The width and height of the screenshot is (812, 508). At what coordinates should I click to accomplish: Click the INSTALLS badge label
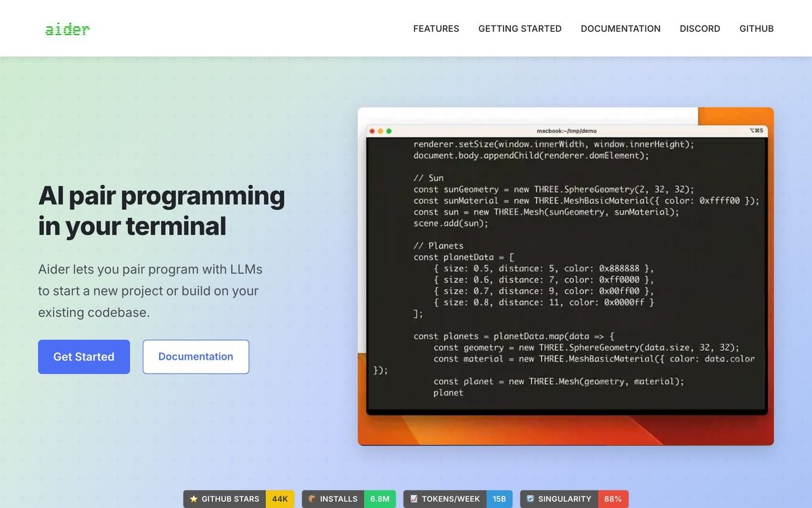pyautogui.click(x=338, y=499)
